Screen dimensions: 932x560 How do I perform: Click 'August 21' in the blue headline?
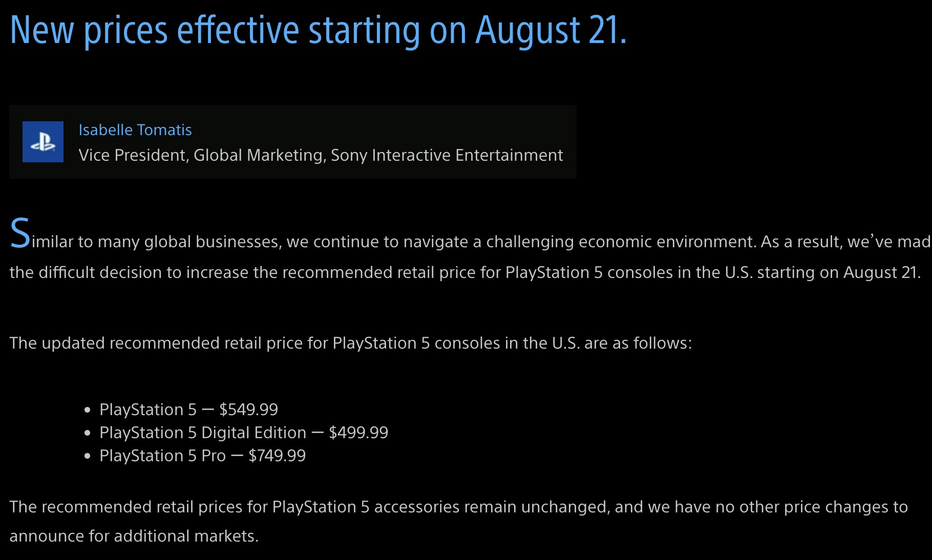(550, 30)
